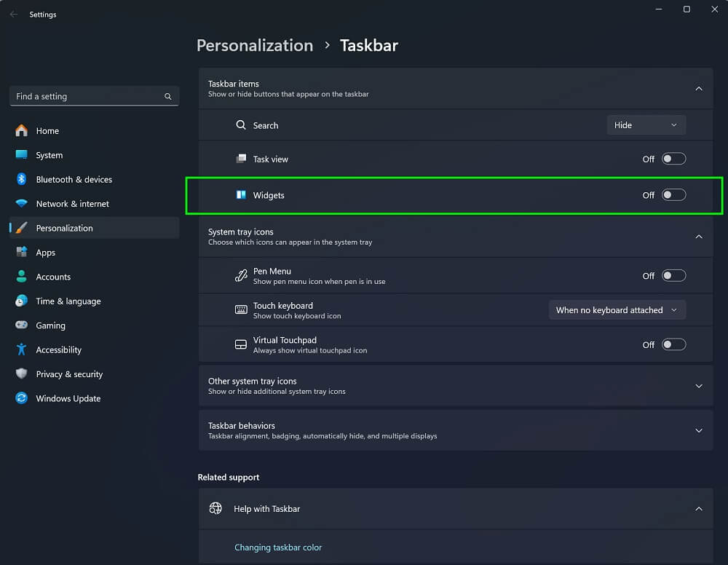Click the Accessibility figure icon
The width and height of the screenshot is (728, 565).
coord(21,349)
